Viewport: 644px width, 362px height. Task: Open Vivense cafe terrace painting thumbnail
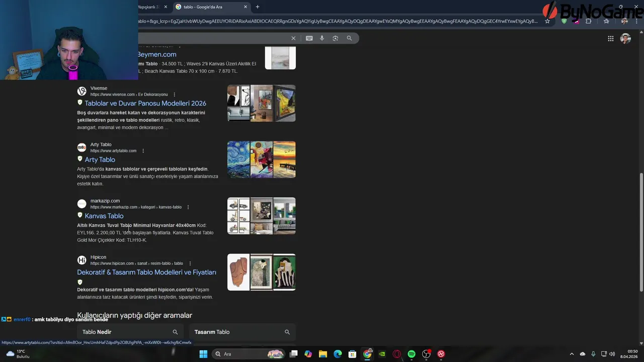[x=284, y=103]
